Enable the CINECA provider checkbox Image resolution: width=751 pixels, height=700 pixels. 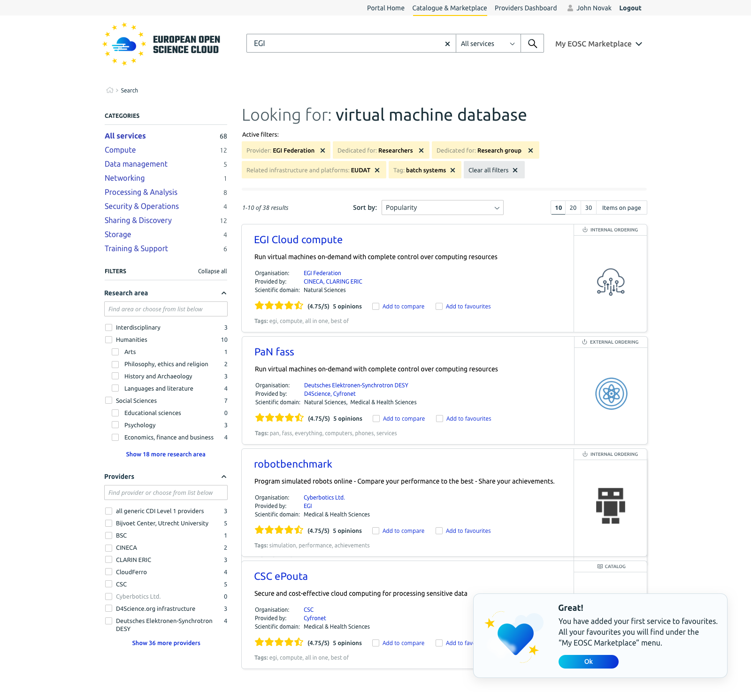(x=109, y=547)
